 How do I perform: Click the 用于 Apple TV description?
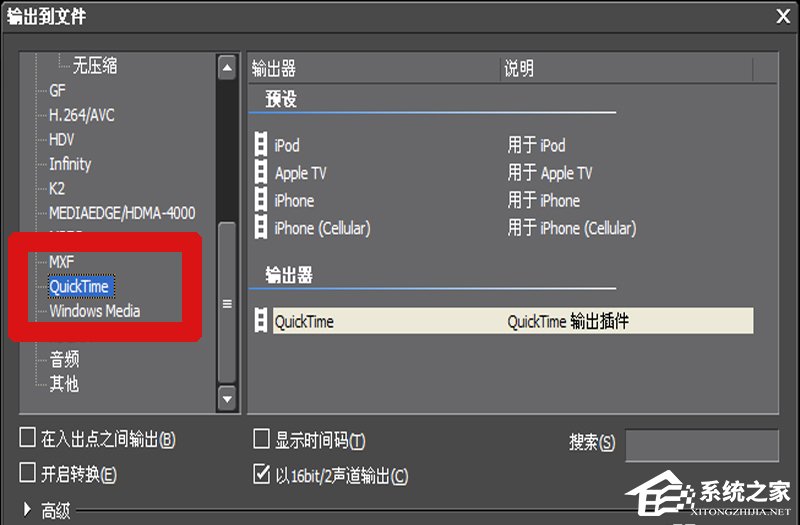tap(549, 173)
